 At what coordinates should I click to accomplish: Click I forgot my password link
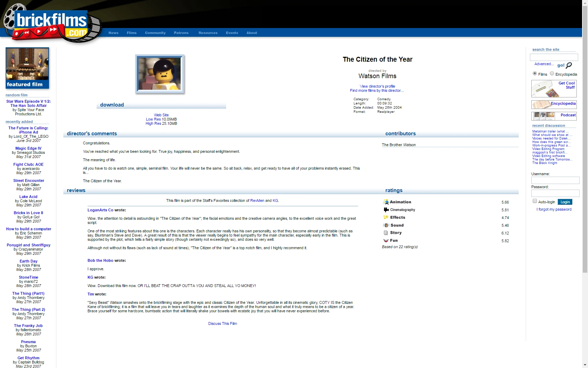(x=554, y=209)
